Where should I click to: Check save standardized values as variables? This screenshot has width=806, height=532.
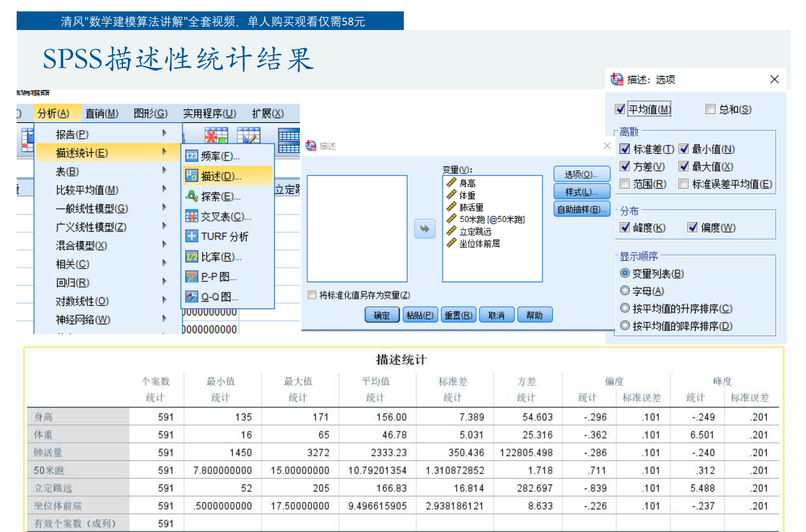[x=312, y=295]
